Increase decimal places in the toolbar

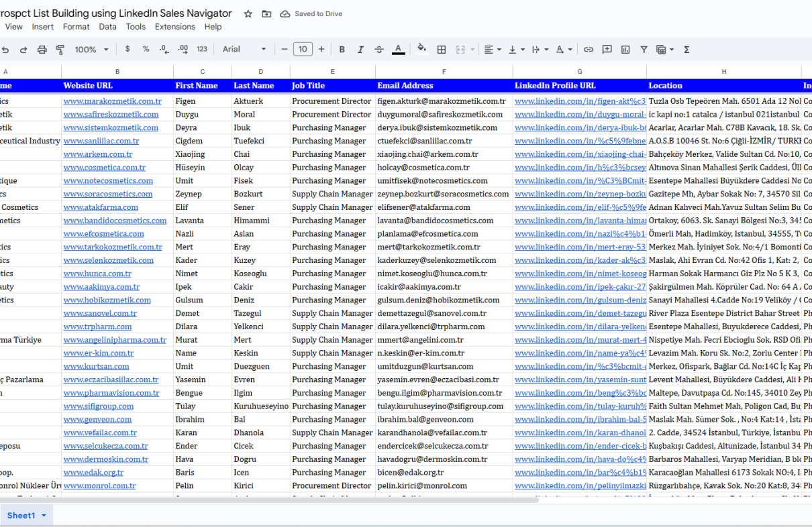(x=183, y=49)
